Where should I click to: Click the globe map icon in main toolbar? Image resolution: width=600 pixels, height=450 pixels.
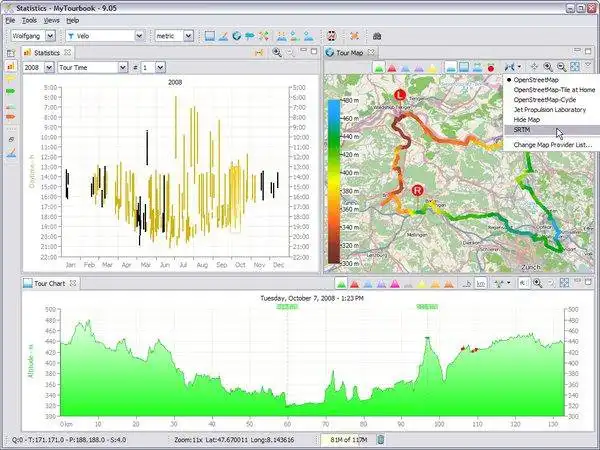click(236, 36)
